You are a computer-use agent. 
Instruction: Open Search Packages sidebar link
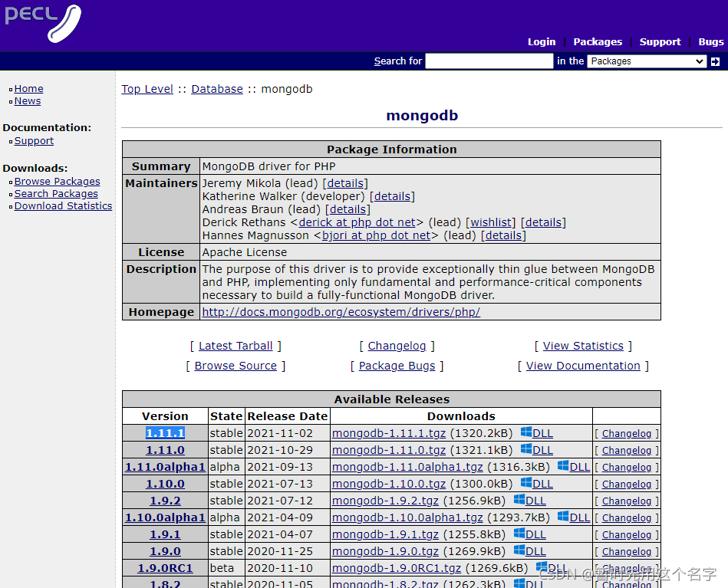tap(56, 194)
